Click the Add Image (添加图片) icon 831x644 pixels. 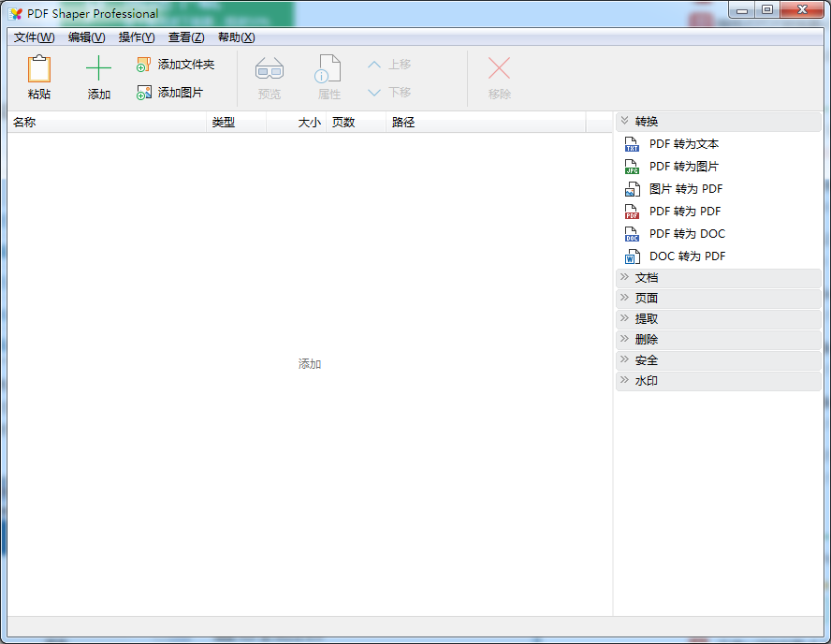coord(143,93)
